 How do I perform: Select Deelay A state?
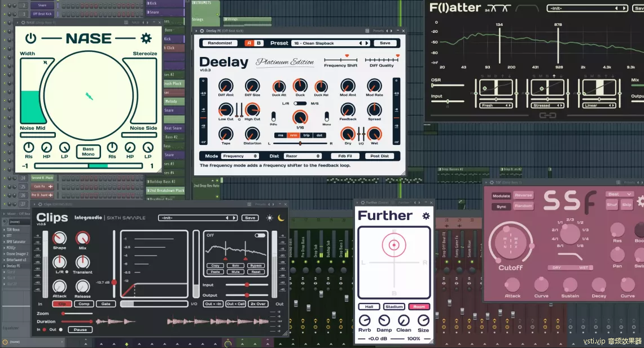249,43
